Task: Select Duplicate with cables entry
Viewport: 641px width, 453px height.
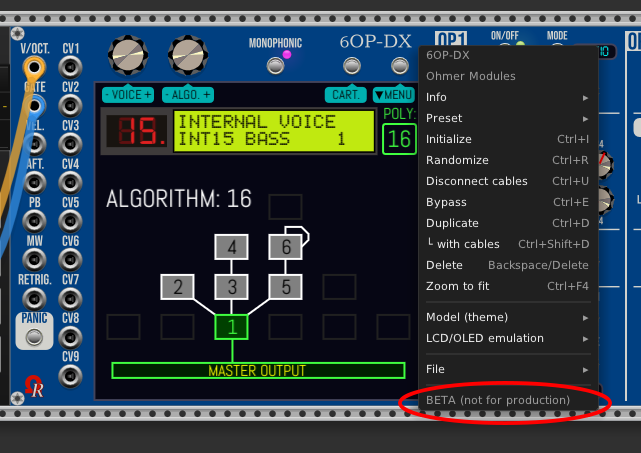Action: [507, 244]
